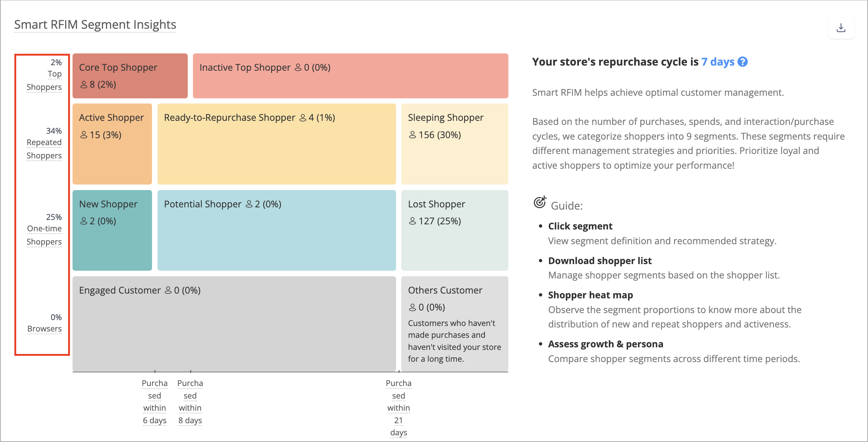This screenshot has width=868, height=442.
Task: Click the Smart RFIM Segment Insights title
Action: (95, 25)
